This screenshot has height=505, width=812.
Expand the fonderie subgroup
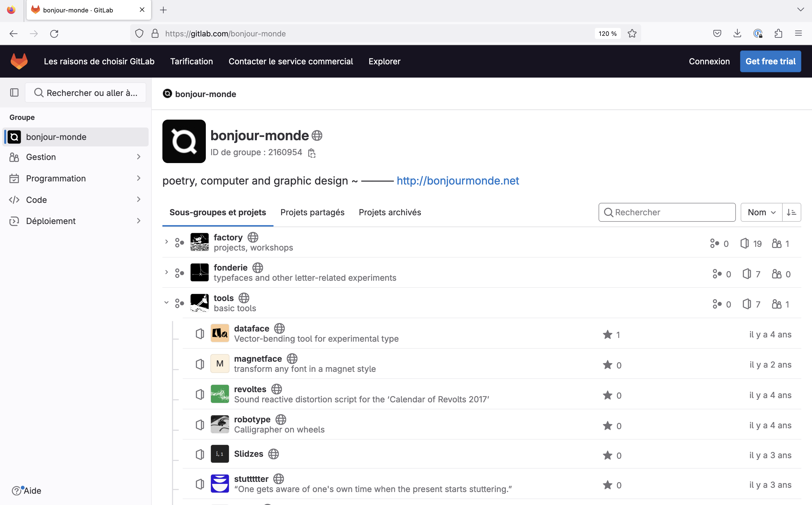[x=166, y=272]
